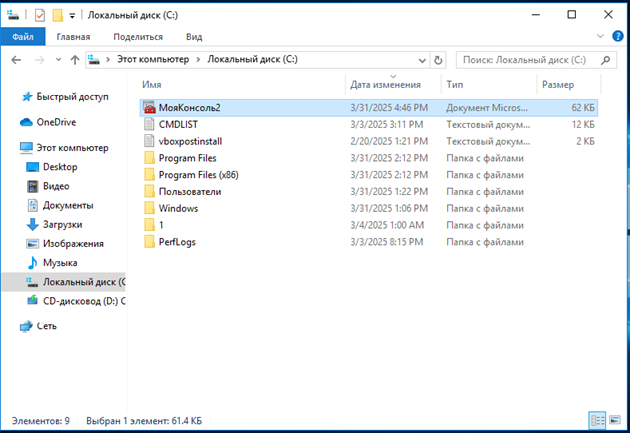Sort by the Имя column header
The height and width of the screenshot is (433, 630).
click(151, 85)
